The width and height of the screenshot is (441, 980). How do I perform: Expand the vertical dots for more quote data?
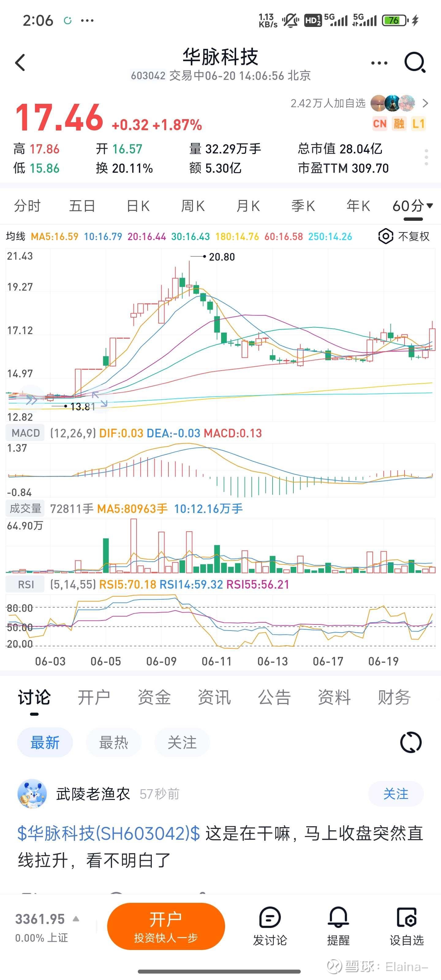[426, 157]
